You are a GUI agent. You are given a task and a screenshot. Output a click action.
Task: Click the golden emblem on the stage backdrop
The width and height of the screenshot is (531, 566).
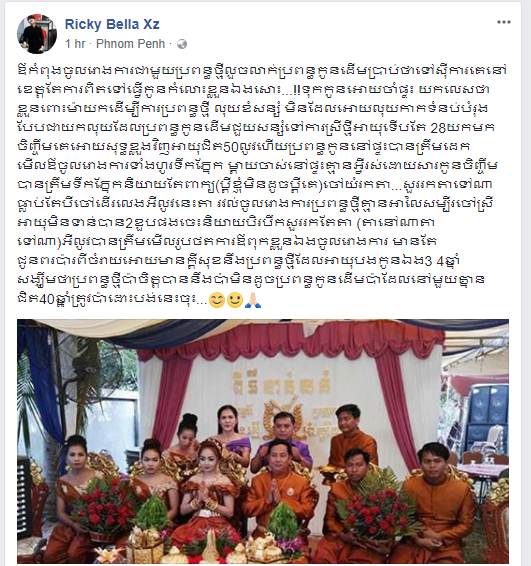(283, 419)
